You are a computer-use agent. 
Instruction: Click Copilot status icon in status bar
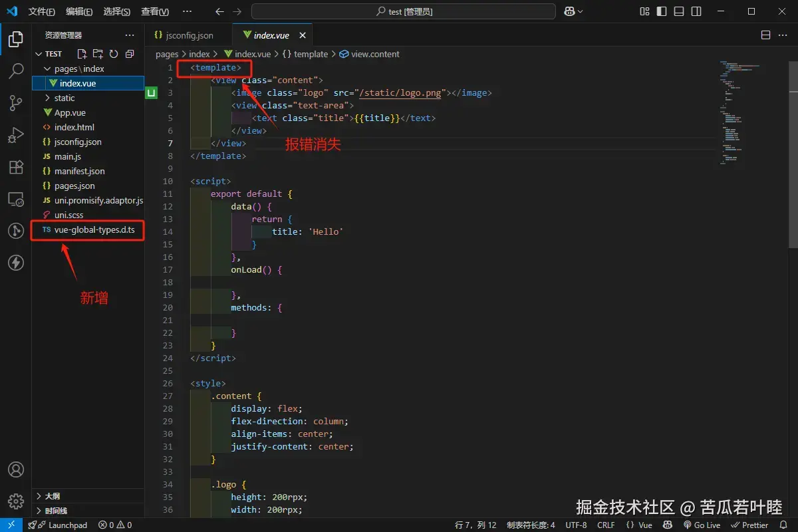668,525
